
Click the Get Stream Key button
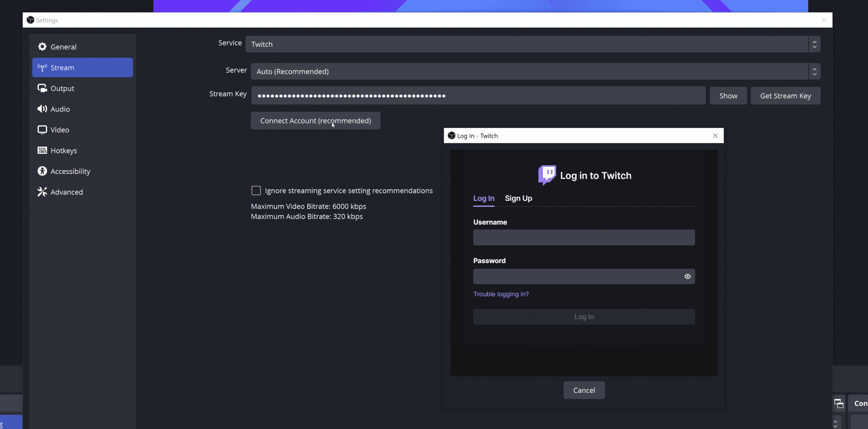785,96
